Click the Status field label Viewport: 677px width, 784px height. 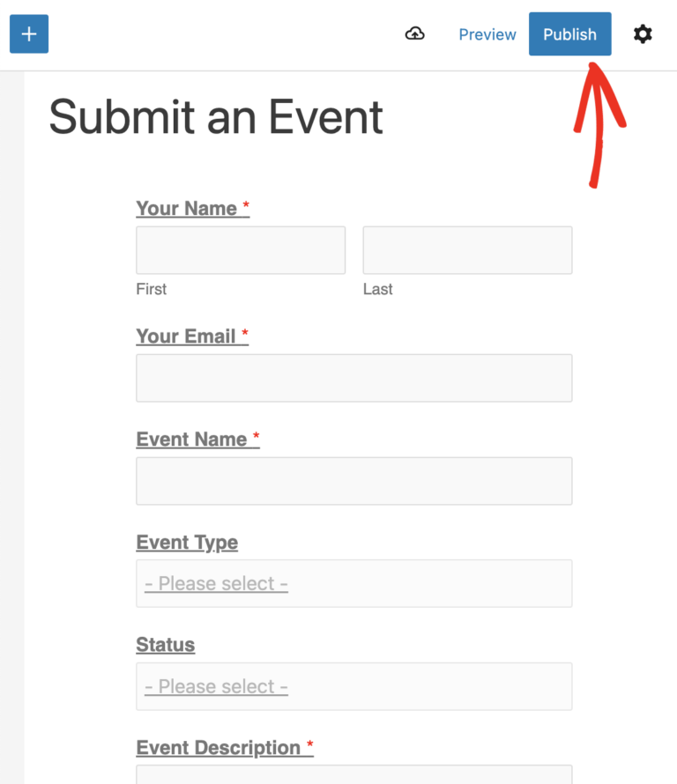(165, 645)
